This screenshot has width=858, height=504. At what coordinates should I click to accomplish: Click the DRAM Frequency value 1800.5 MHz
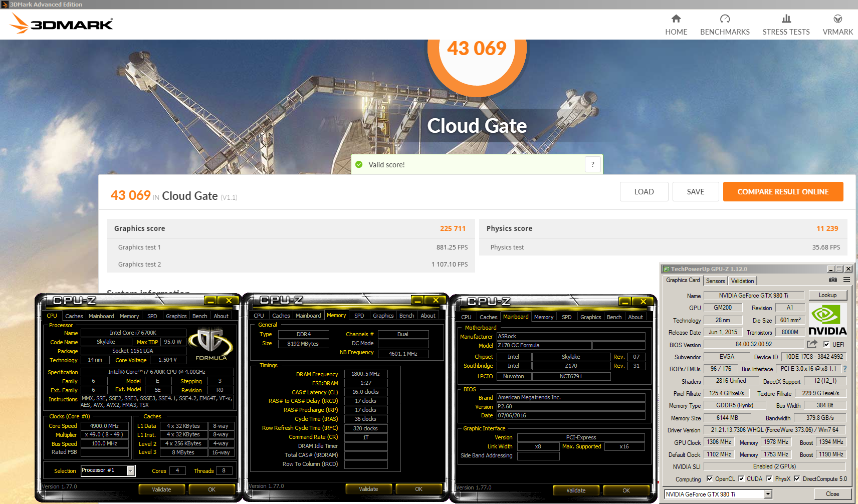[365, 374]
